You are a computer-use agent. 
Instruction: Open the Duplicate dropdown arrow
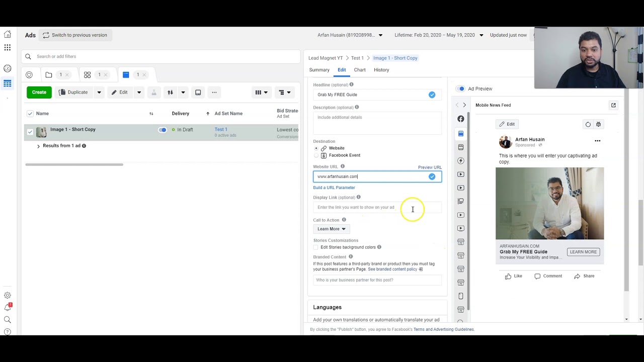(x=99, y=93)
